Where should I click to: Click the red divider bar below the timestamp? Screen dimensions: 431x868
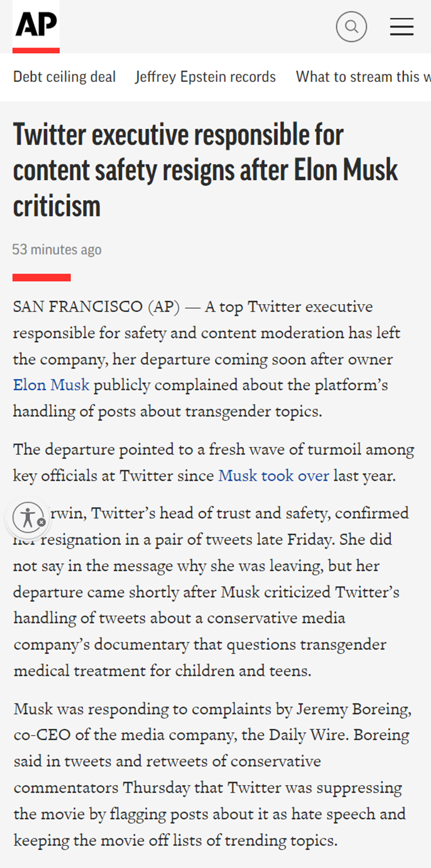[42, 277]
